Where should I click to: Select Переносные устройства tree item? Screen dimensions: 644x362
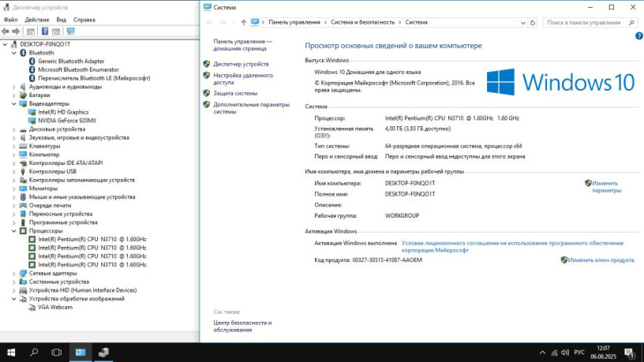60,214
